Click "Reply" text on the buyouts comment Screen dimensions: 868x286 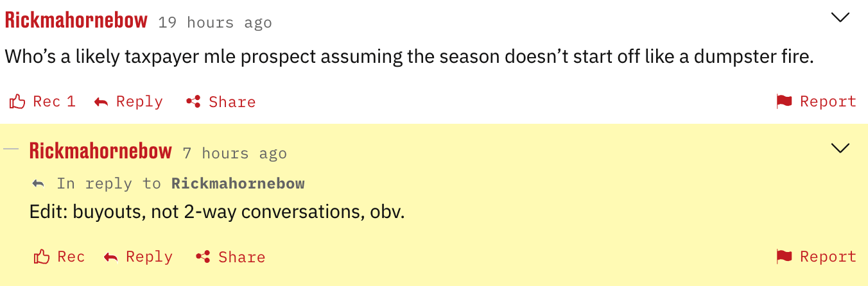[x=149, y=257]
